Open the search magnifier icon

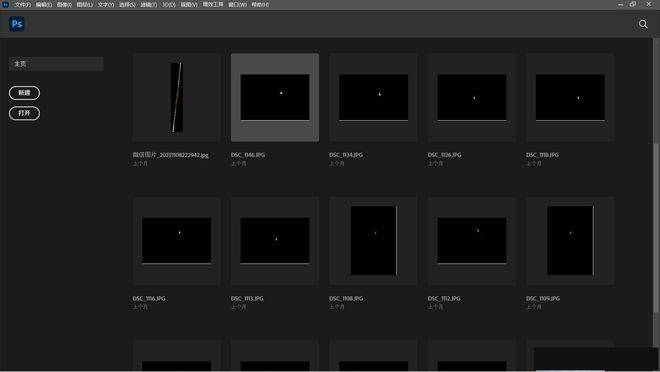(643, 24)
